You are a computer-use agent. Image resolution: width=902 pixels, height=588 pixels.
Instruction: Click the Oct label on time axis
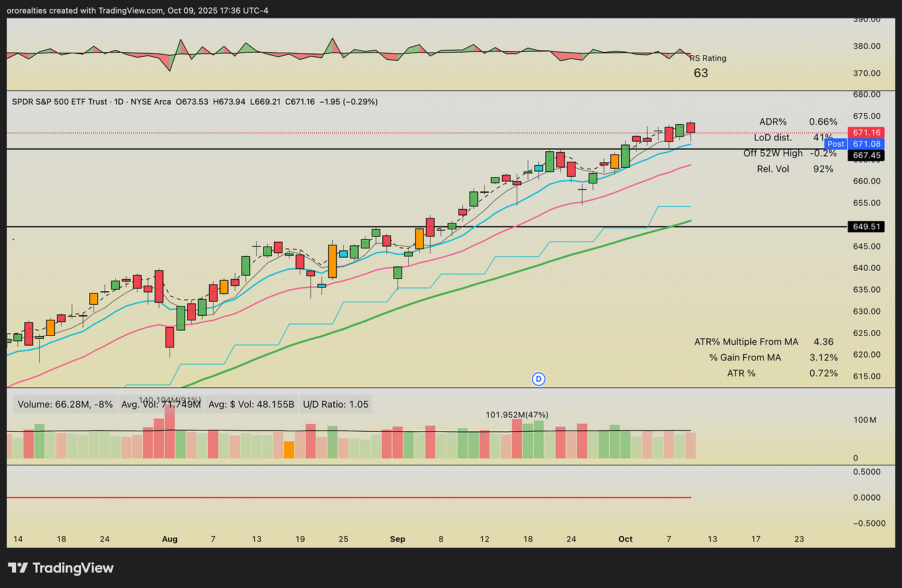click(x=626, y=539)
